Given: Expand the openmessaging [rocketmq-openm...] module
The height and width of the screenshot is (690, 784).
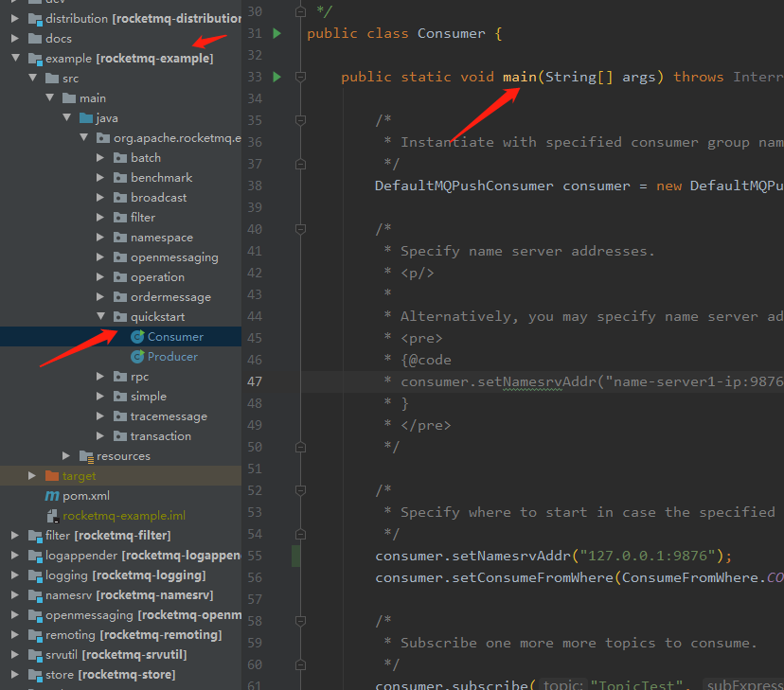Looking at the screenshot, I should [15, 614].
